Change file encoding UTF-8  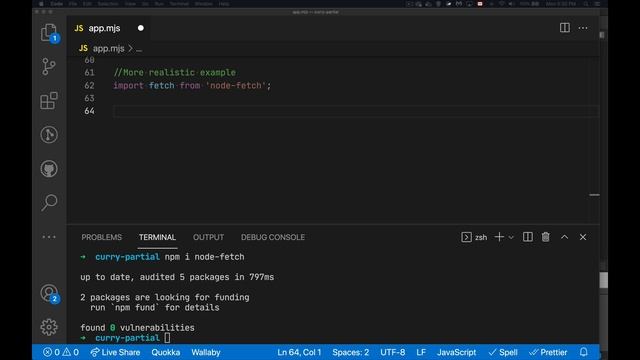pyautogui.click(x=393, y=352)
